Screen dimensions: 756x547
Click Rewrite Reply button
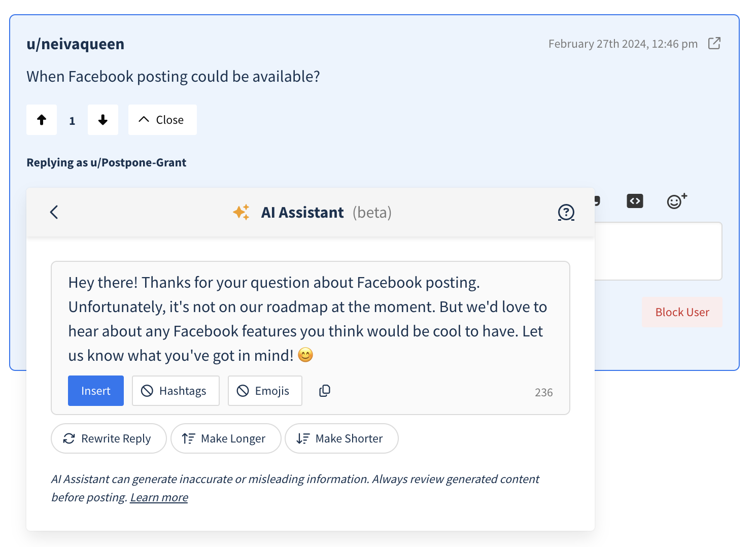pos(109,438)
